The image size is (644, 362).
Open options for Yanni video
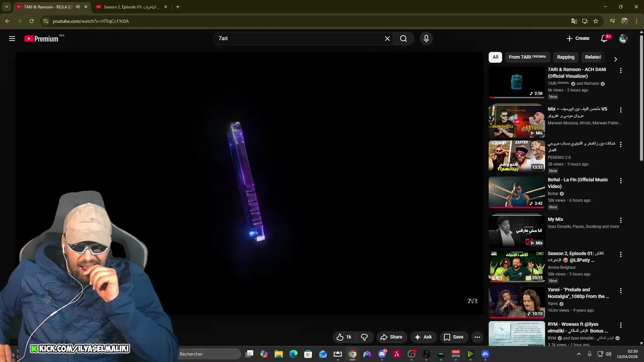click(620, 291)
